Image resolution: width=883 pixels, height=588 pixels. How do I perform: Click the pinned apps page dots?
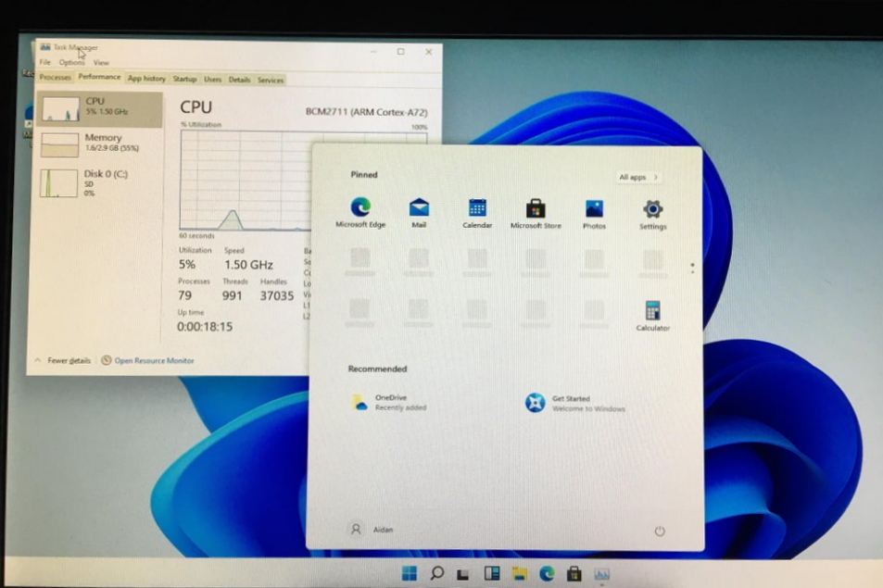(693, 269)
